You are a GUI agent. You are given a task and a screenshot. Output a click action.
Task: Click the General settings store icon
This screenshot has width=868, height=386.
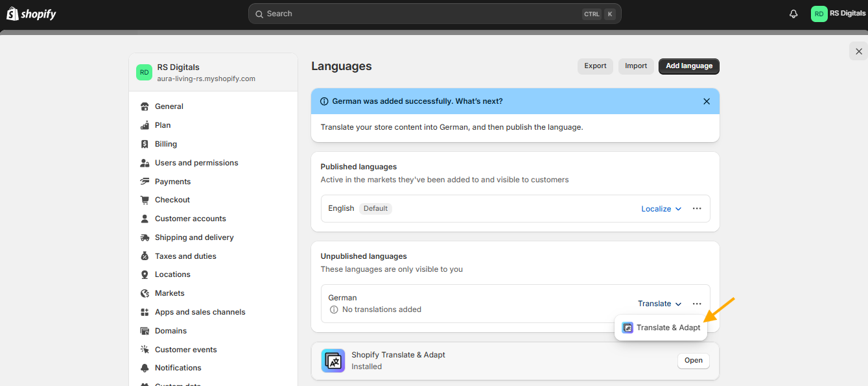click(145, 106)
